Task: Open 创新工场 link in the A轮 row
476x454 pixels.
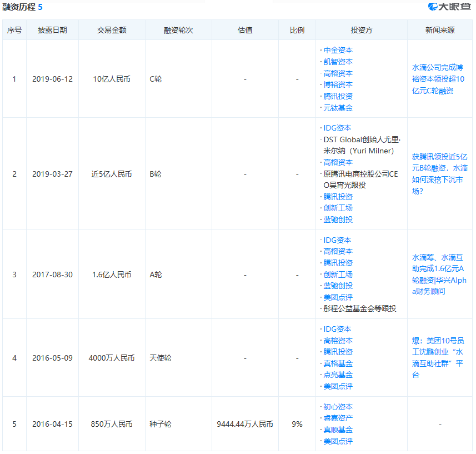Action: click(x=338, y=274)
